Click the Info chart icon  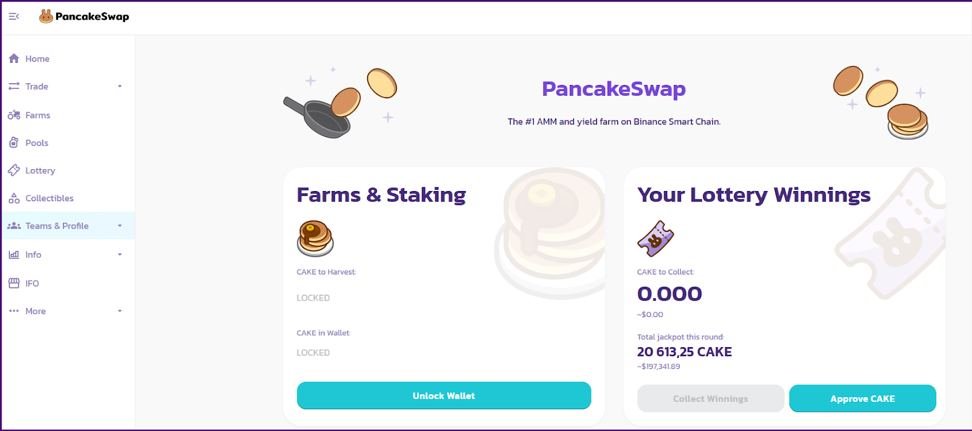coord(14,255)
